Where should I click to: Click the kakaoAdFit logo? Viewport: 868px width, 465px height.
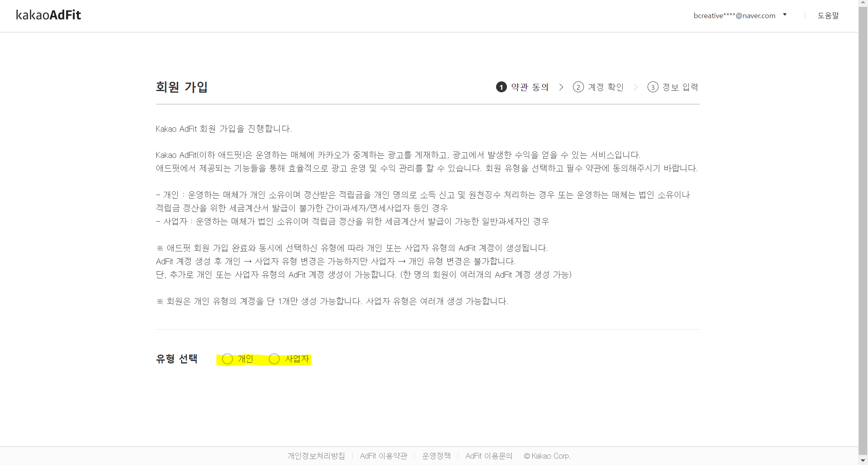(48, 15)
